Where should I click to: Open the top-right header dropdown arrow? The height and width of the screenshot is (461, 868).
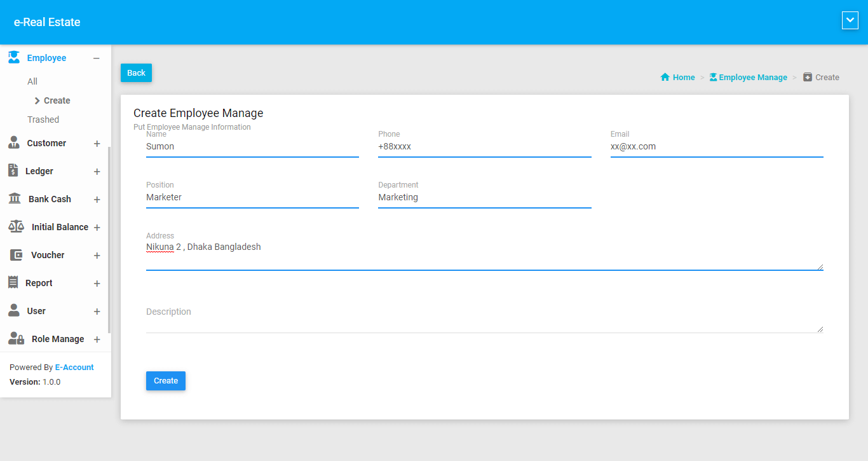(x=850, y=21)
